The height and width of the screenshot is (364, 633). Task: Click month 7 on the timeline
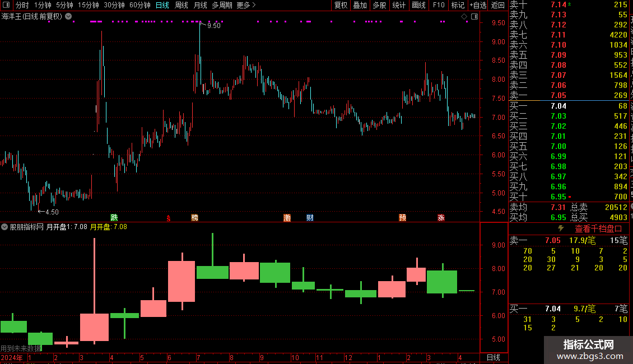pos(198,357)
